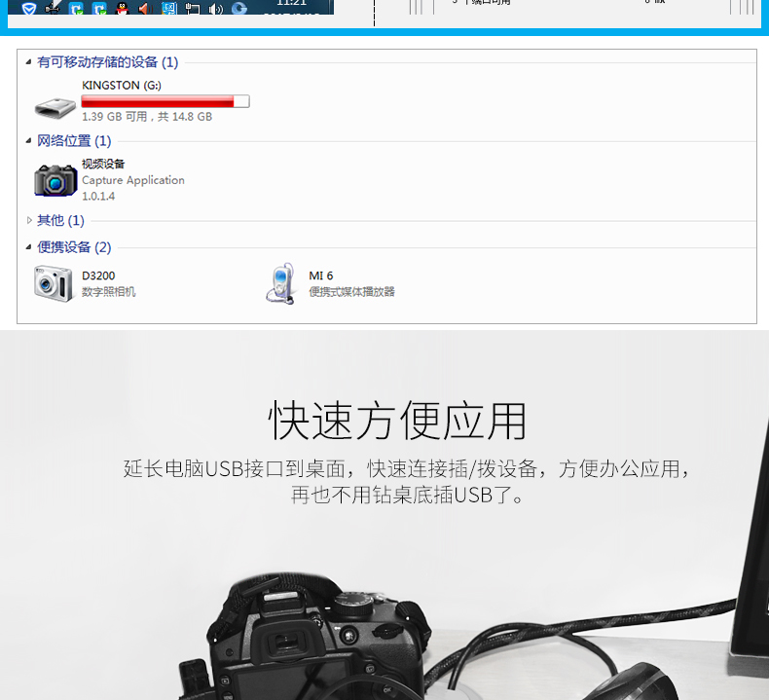
Task: Expand the 其他 (1) group arrow
Action: (x=29, y=220)
